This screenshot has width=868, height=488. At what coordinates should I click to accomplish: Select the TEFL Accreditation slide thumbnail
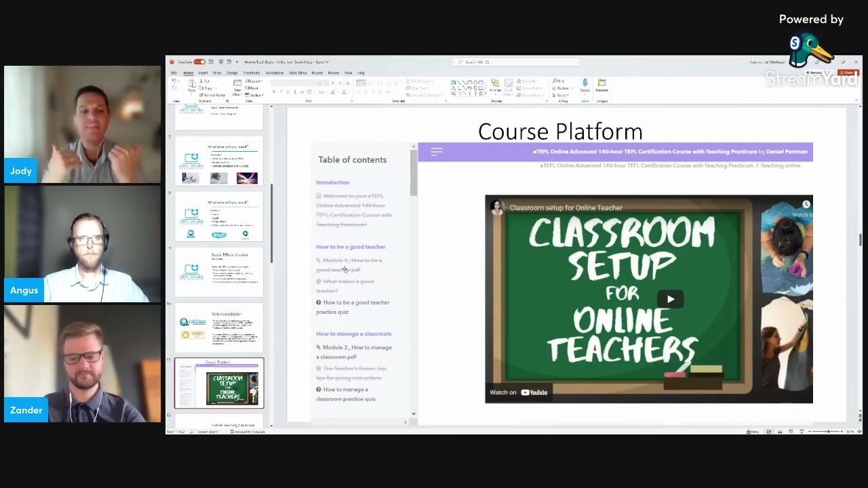(219, 327)
